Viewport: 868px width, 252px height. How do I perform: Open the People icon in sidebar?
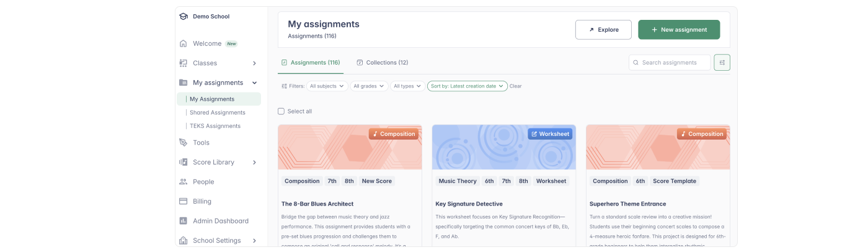(x=184, y=182)
